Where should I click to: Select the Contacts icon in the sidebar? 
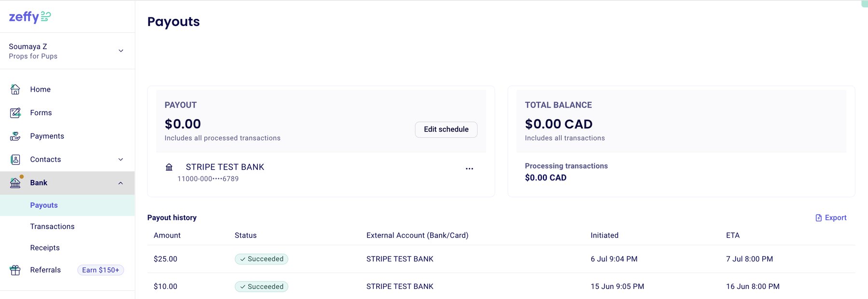[x=15, y=159]
